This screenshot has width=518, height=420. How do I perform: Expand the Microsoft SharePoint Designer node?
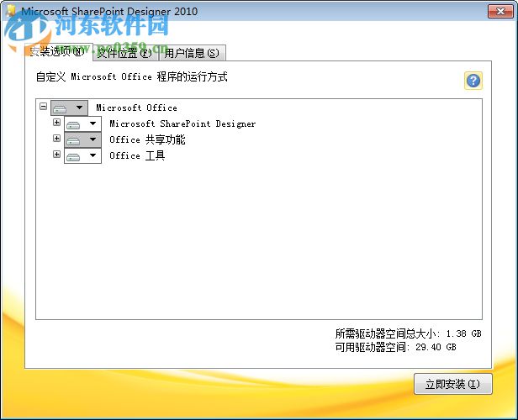56,123
